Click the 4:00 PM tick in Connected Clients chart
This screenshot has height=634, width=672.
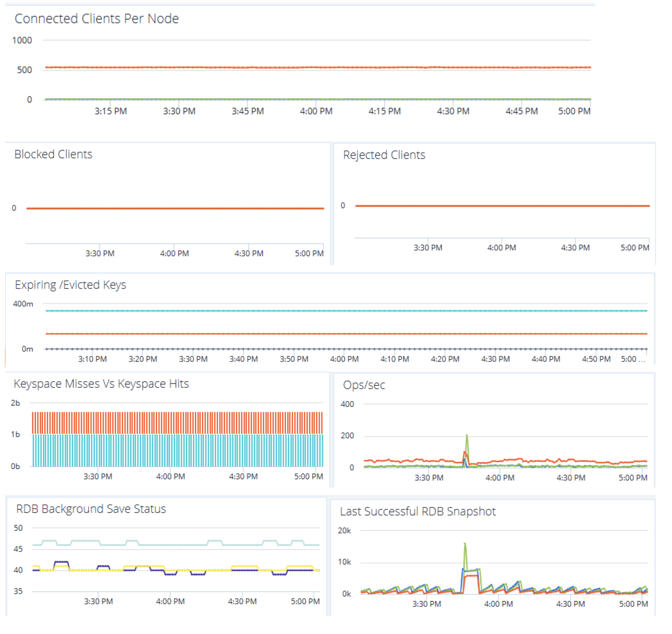(x=316, y=111)
